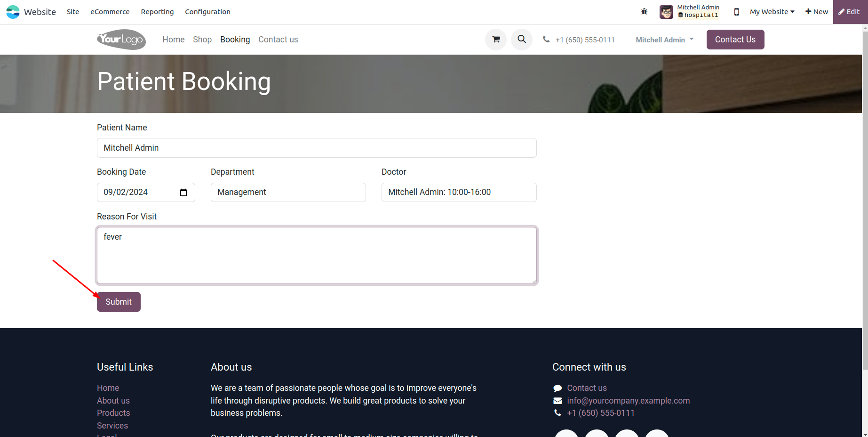
Task: Expand the My Website switcher
Action: [772, 12]
